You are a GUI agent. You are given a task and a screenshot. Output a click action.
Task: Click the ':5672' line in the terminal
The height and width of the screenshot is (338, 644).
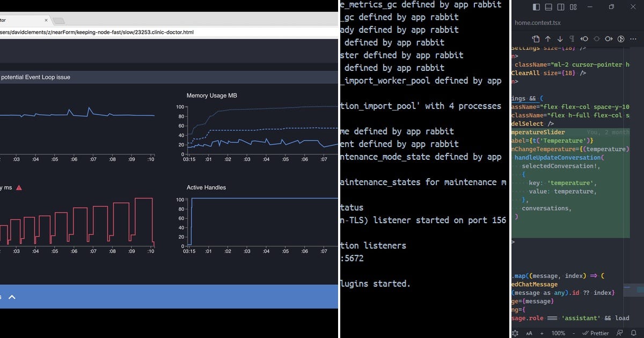353,258
